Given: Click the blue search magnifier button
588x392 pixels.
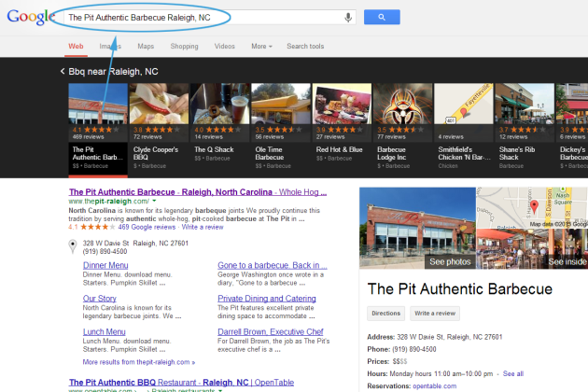Looking at the screenshot, I should click(x=382, y=17).
